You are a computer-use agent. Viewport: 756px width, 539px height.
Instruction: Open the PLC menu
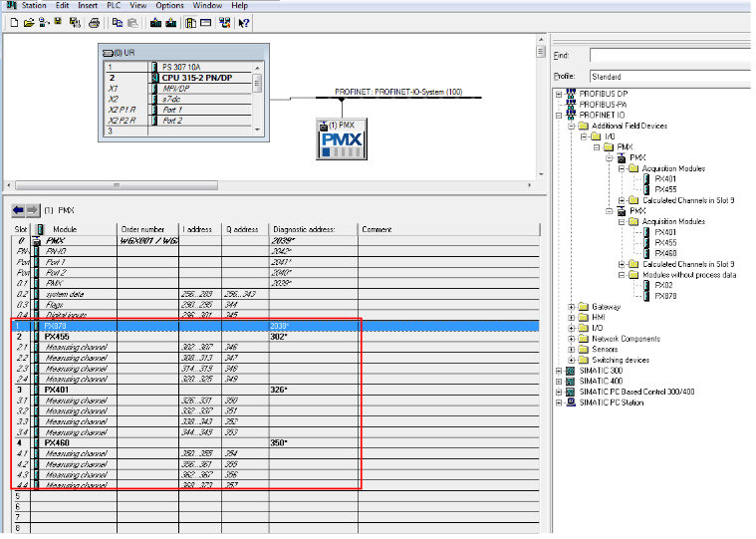(114, 5)
